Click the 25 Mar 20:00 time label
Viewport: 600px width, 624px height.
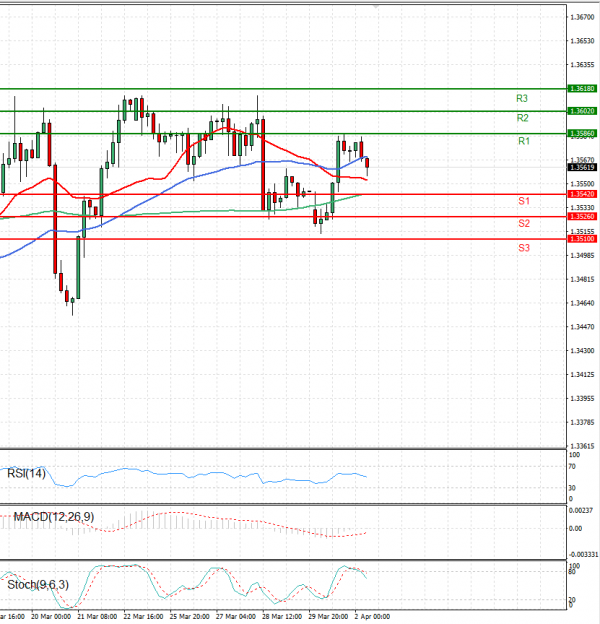pos(189,616)
